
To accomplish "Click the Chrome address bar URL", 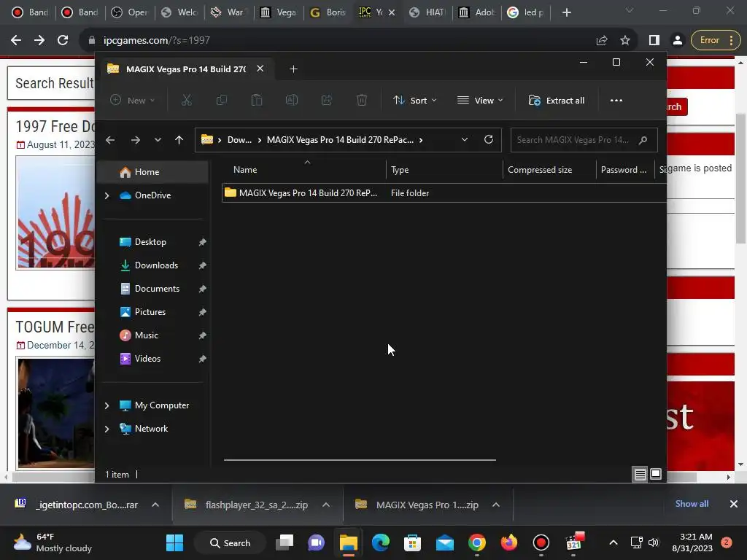I will tap(157, 41).
